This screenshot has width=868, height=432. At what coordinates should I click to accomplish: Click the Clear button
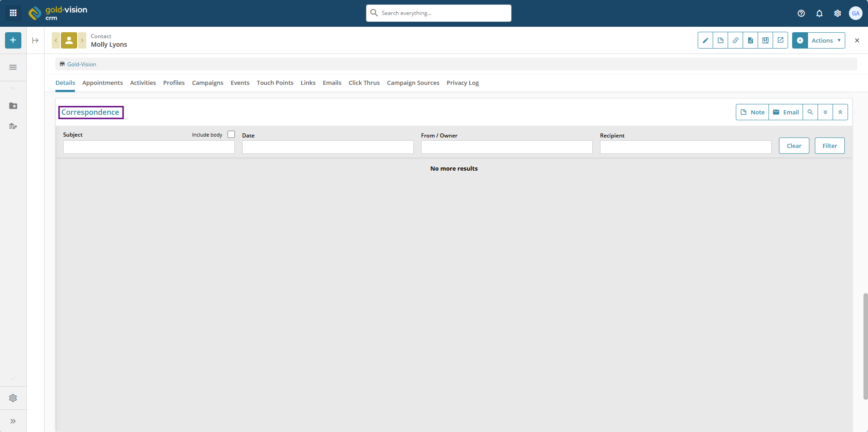coord(794,146)
